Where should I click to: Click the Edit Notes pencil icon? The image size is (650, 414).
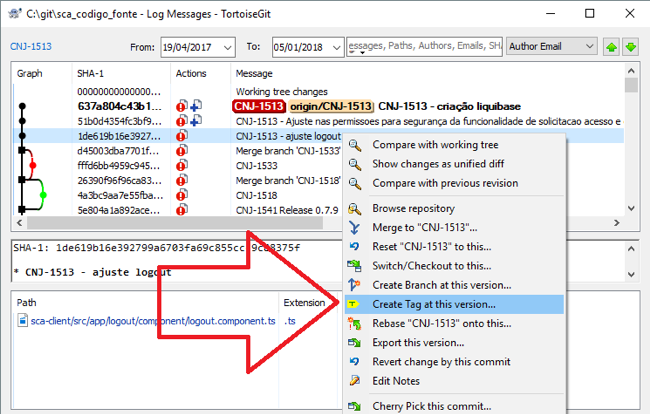(355, 379)
